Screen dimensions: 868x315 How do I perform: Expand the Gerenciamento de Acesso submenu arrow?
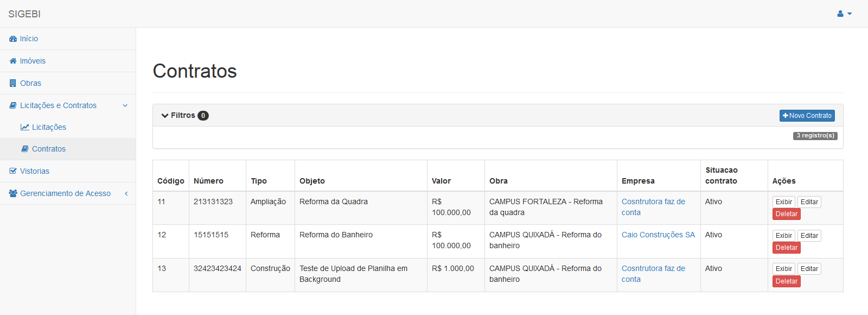pyautogui.click(x=126, y=193)
